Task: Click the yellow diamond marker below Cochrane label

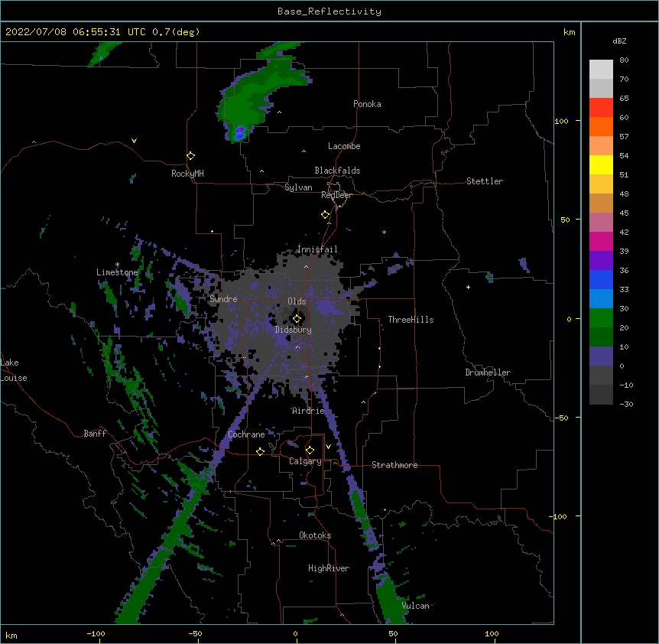Action: pyautogui.click(x=260, y=451)
